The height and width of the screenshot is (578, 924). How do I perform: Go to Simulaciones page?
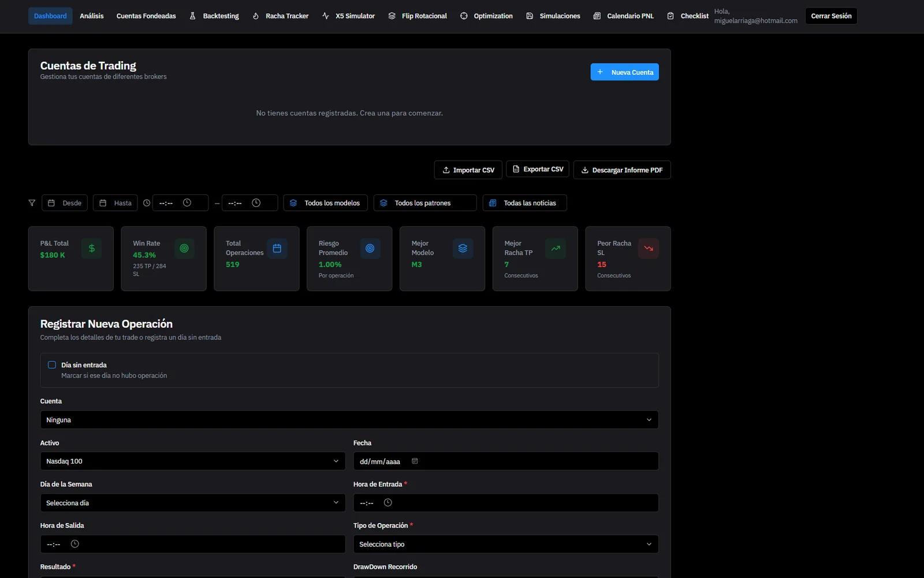[x=553, y=16]
